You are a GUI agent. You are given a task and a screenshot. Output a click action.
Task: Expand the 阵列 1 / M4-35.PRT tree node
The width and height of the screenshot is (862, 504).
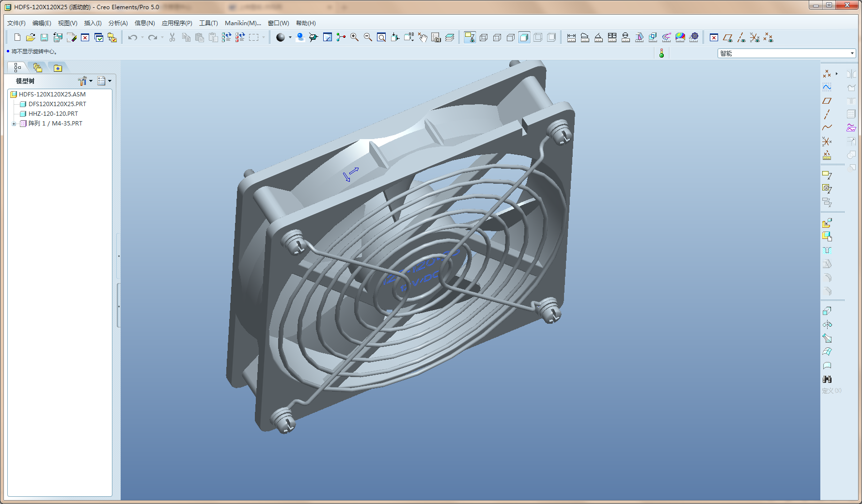pyautogui.click(x=14, y=124)
